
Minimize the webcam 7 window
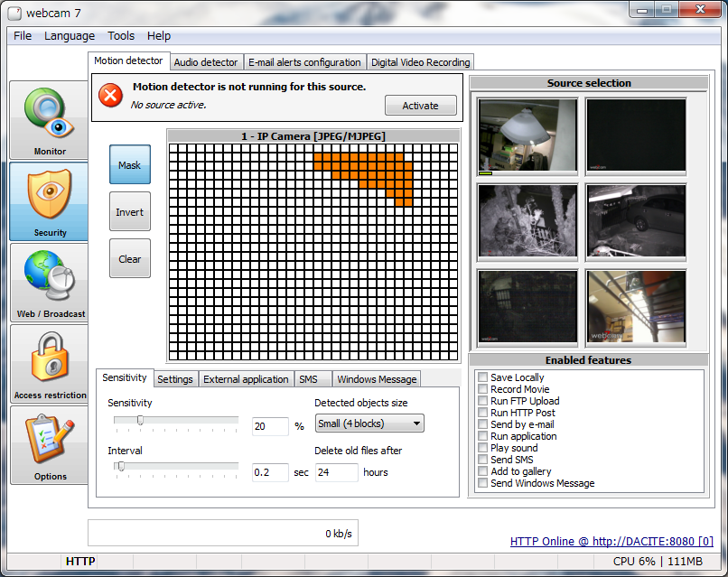point(642,9)
